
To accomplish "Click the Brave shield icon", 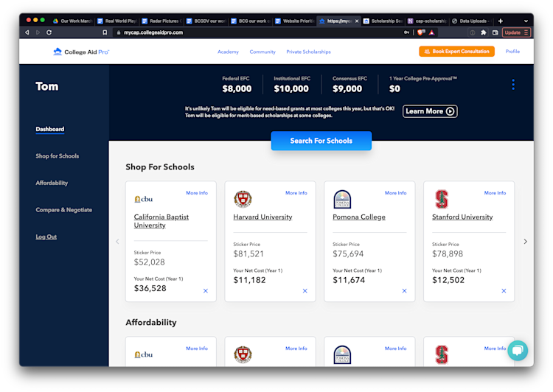I will [421, 32].
